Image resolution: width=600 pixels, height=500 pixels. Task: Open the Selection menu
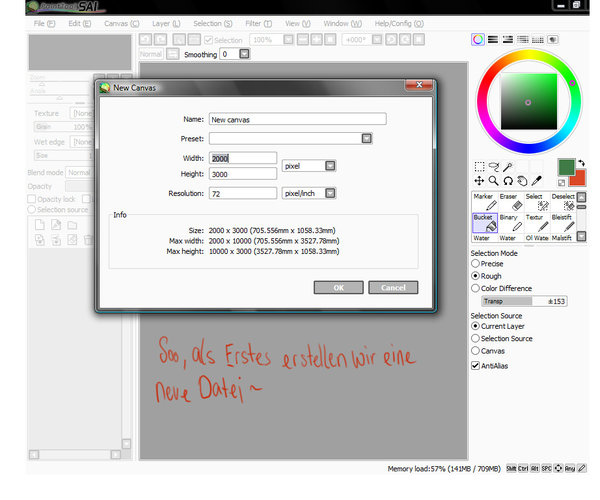tap(213, 23)
